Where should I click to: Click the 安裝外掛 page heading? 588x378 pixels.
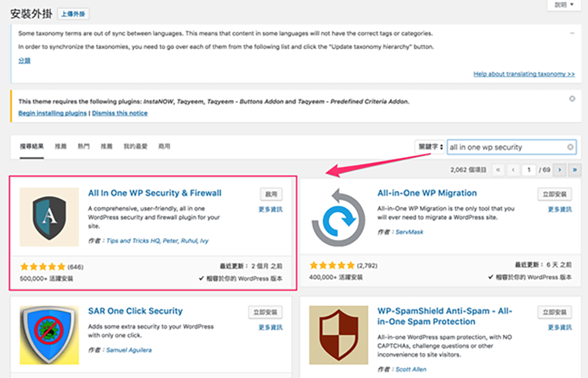[31, 14]
